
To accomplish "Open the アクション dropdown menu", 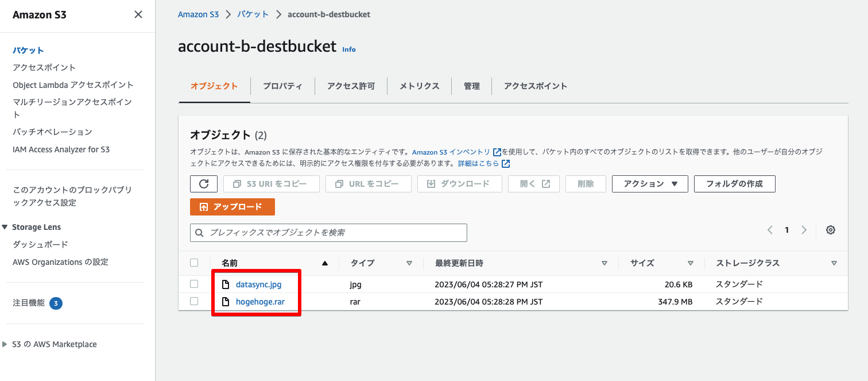I will [x=650, y=184].
